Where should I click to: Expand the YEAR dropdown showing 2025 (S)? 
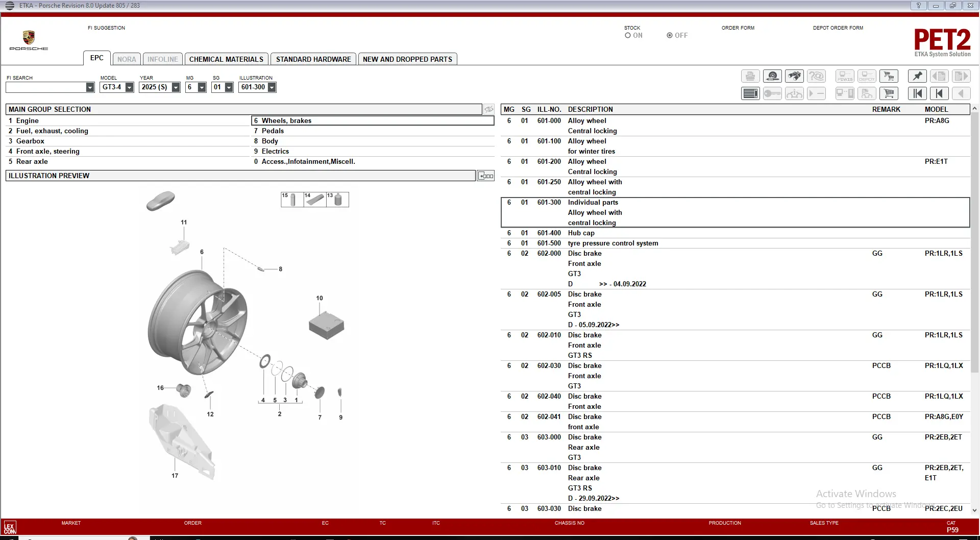[x=176, y=88]
